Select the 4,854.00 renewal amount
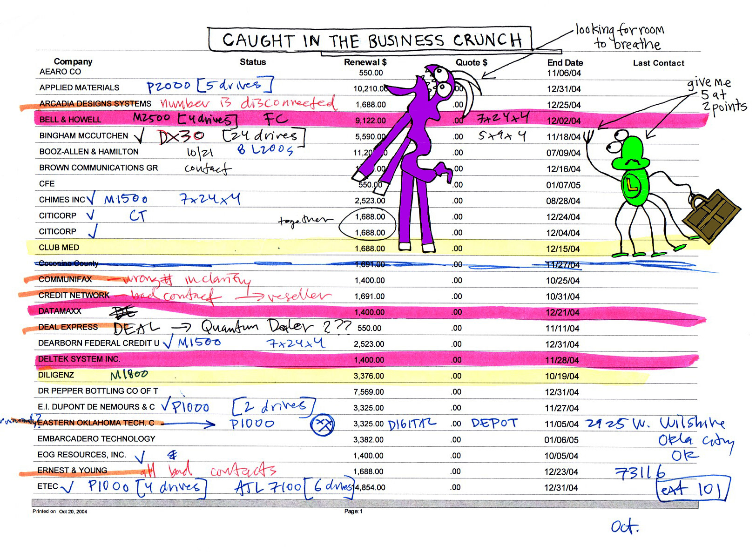This screenshot has height=552, width=756. click(x=370, y=487)
